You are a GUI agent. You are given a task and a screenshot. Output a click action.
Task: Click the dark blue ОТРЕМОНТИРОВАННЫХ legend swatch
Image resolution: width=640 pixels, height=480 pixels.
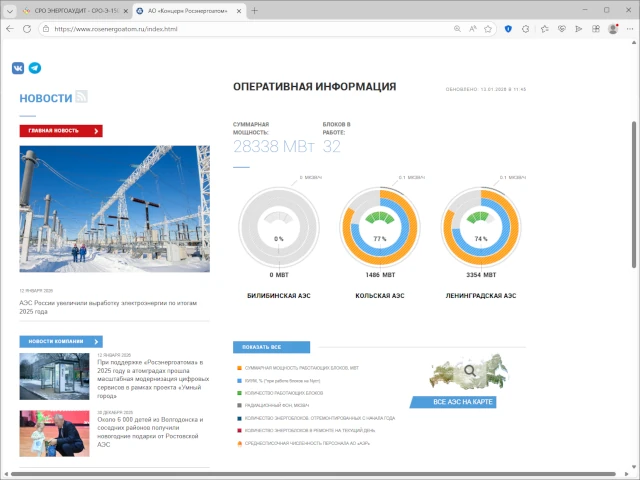pos(240,418)
